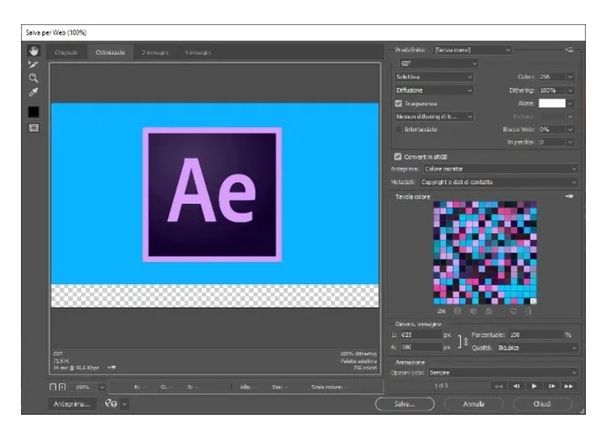Open the Opzioni ciclo Sempre dropdown
The image size is (610, 434).
click(x=503, y=373)
